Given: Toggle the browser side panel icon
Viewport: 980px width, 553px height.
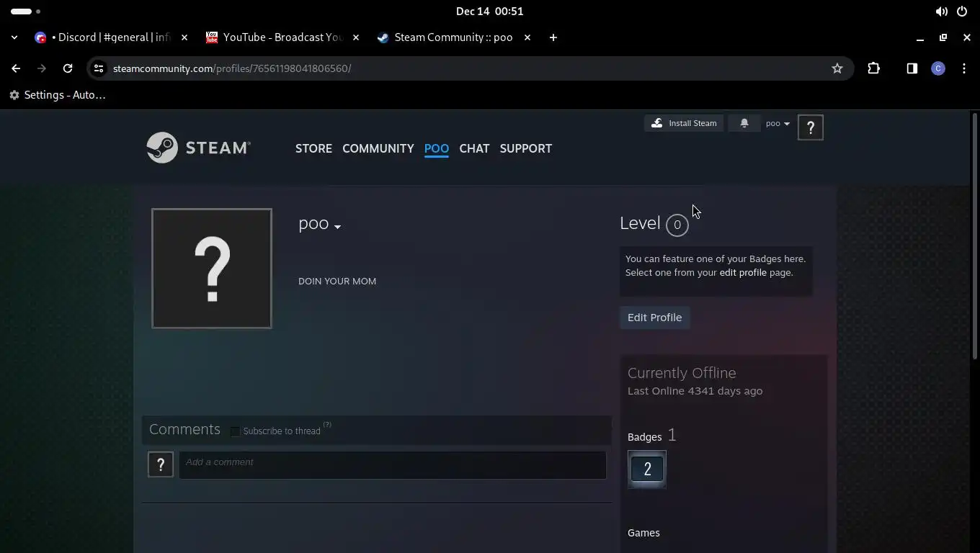Looking at the screenshot, I should [912, 68].
